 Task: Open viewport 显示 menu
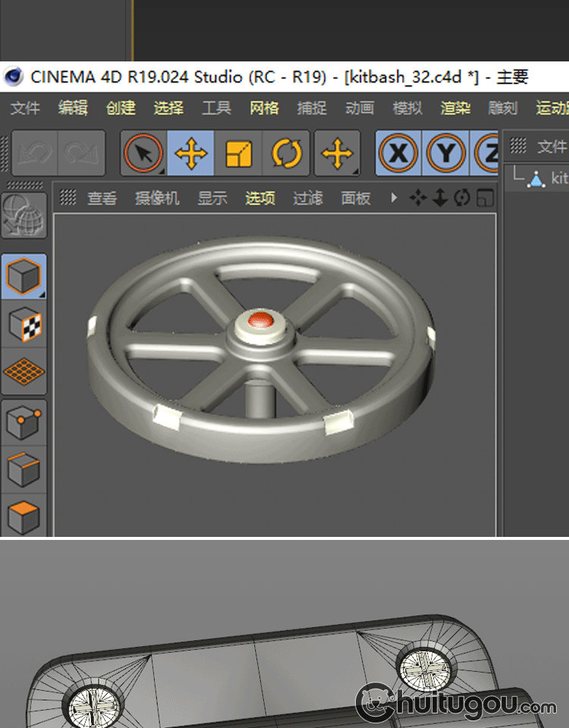[212, 198]
